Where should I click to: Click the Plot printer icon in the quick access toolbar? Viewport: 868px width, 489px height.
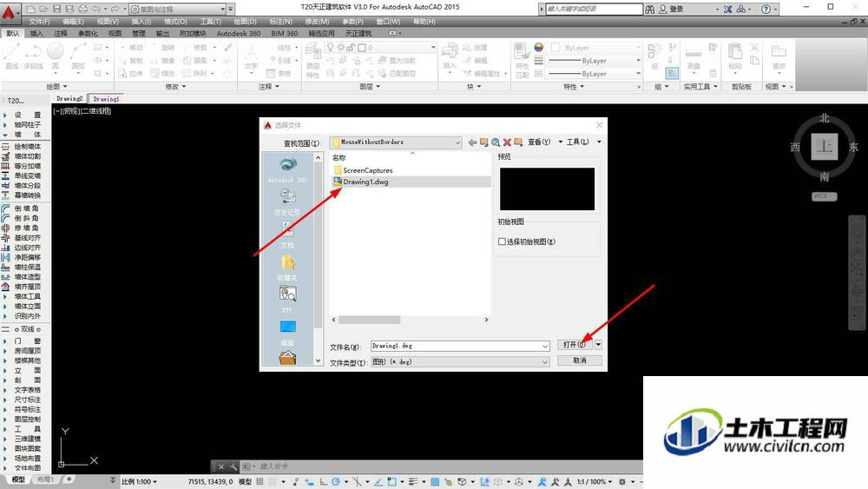click(82, 10)
